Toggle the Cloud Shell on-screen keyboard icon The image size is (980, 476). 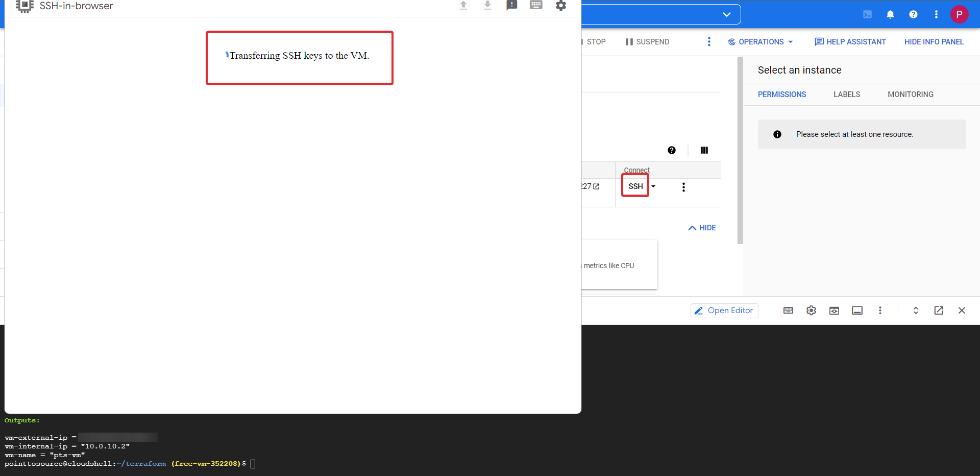(x=788, y=311)
